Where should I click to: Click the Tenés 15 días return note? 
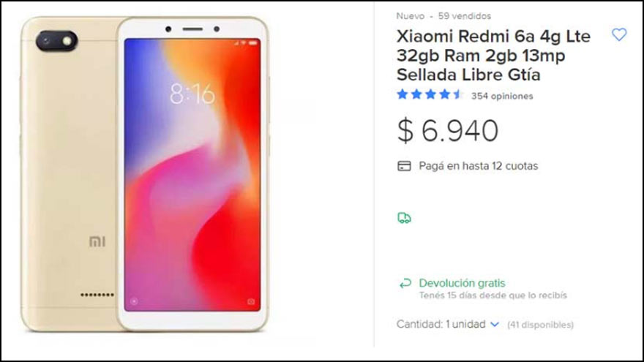click(493, 295)
